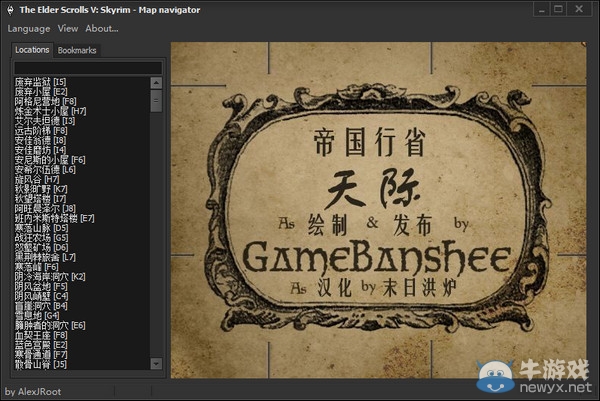Switch to the Locations tab
The image size is (600, 401).
click(32, 50)
